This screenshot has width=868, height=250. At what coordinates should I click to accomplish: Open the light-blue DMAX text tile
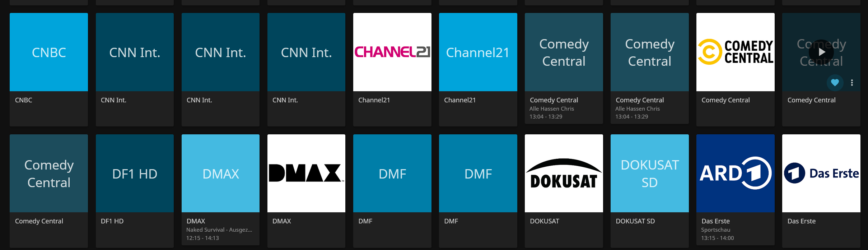point(220,173)
